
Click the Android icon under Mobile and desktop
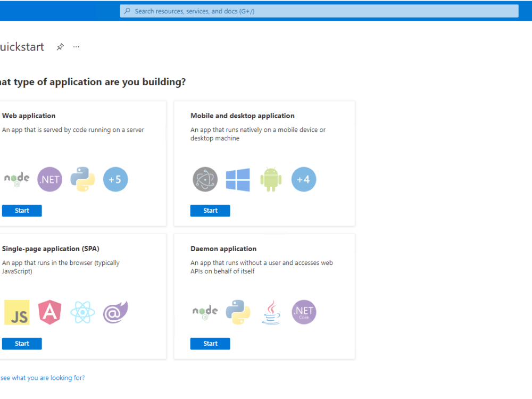point(271,179)
